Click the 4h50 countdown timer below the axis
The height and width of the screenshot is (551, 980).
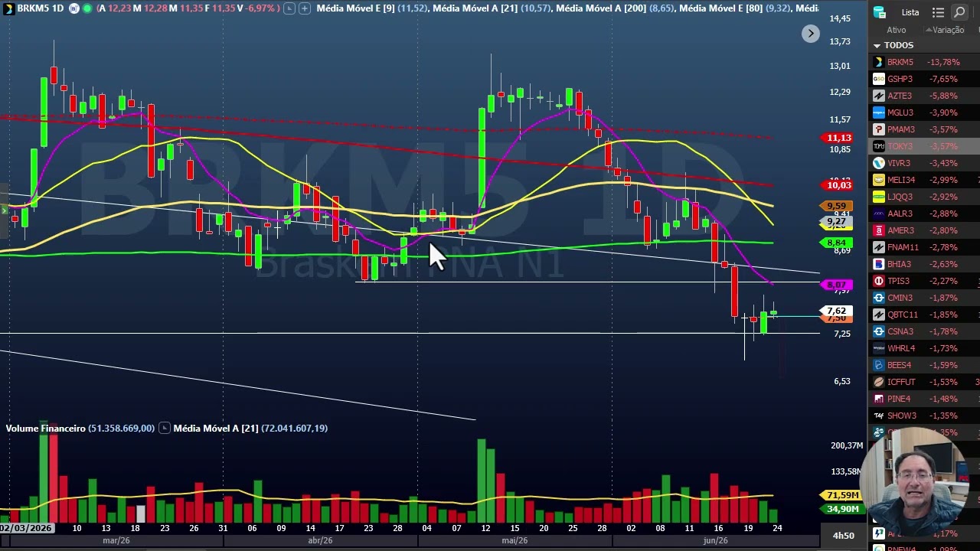point(844,536)
